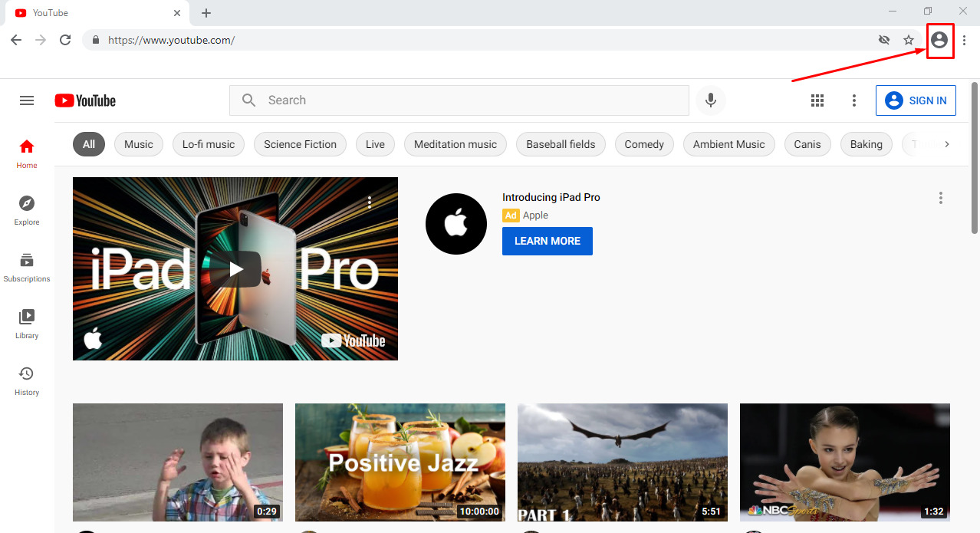Open the YouTube hamburger guide menu

pos(27,100)
